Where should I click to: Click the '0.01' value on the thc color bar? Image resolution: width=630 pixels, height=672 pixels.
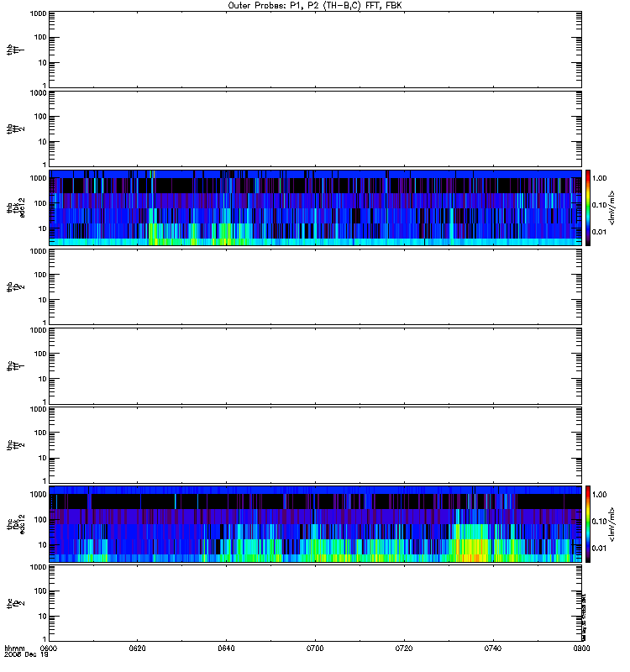click(x=599, y=549)
